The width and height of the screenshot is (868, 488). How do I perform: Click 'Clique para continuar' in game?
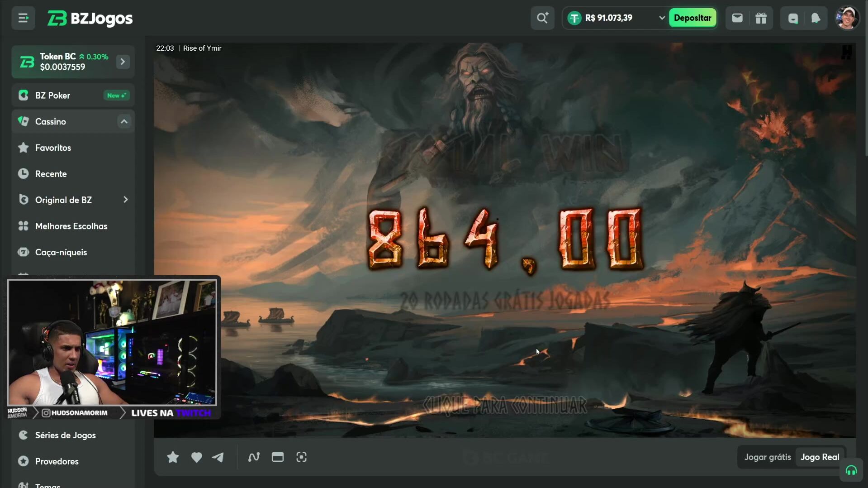click(504, 405)
